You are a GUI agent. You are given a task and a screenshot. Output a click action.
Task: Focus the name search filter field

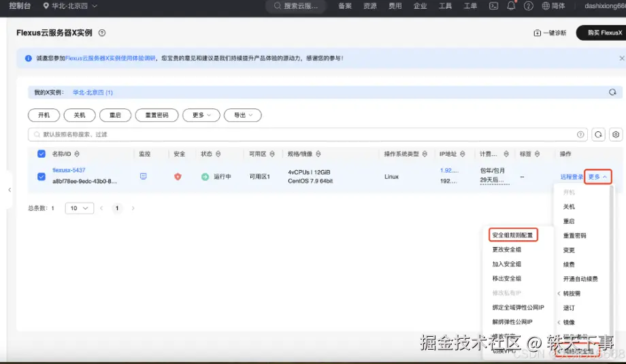tap(308, 135)
